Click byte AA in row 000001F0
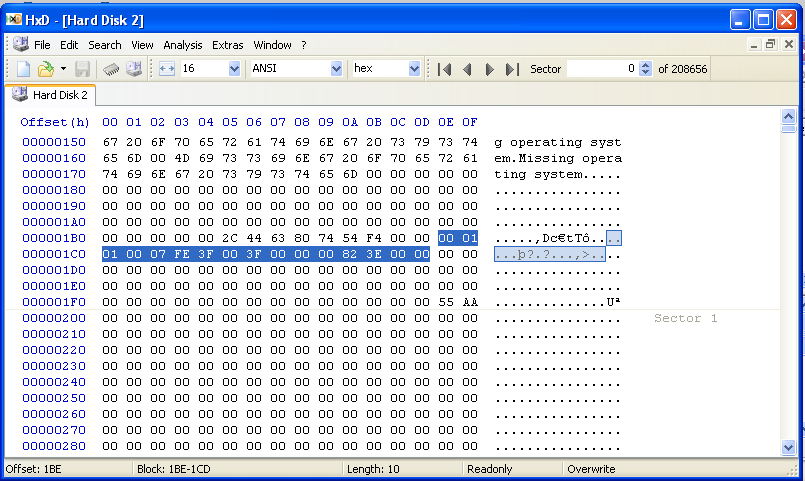This screenshot has width=805, height=481. click(x=470, y=302)
